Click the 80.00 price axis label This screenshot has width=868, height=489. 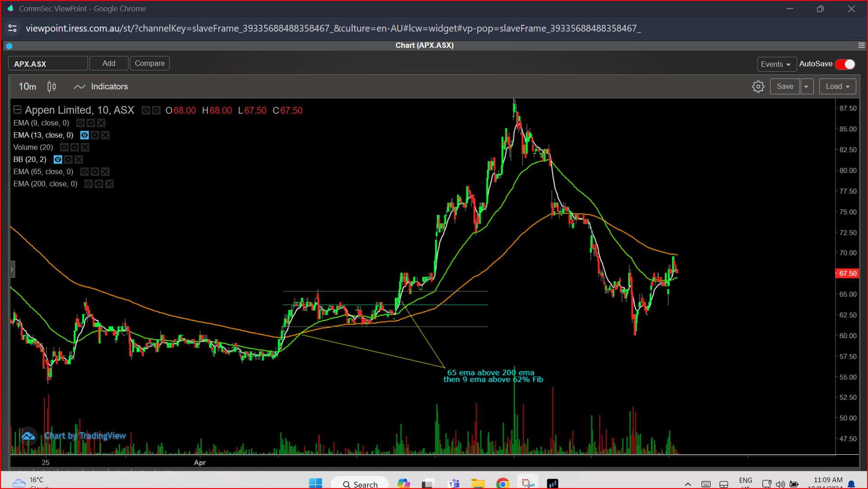click(x=848, y=170)
